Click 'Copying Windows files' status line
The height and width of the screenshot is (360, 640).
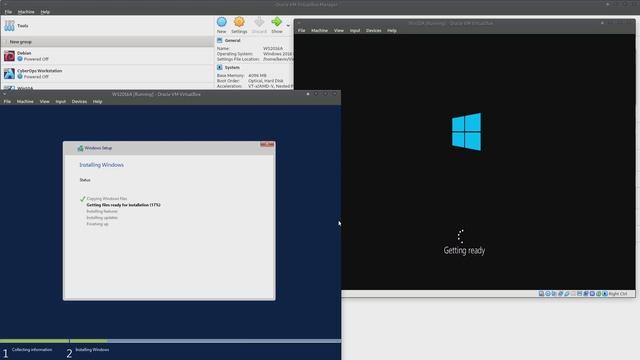pyautogui.click(x=107, y=199)
